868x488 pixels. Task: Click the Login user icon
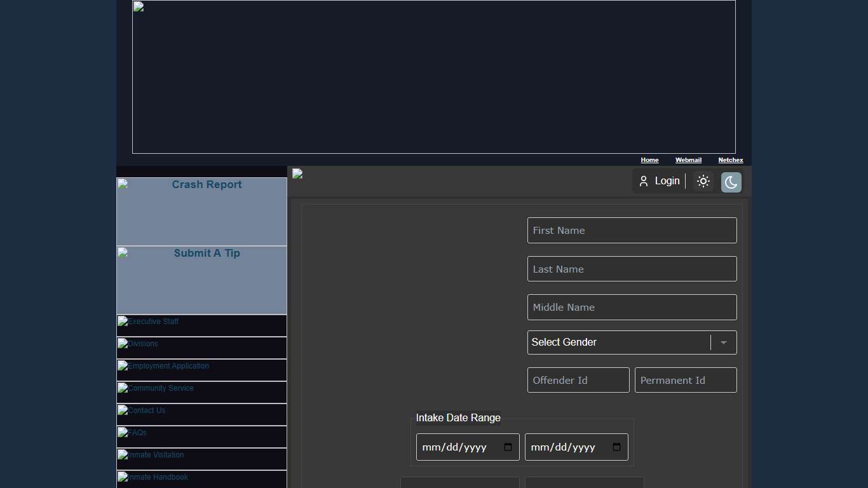click(644, 181)
